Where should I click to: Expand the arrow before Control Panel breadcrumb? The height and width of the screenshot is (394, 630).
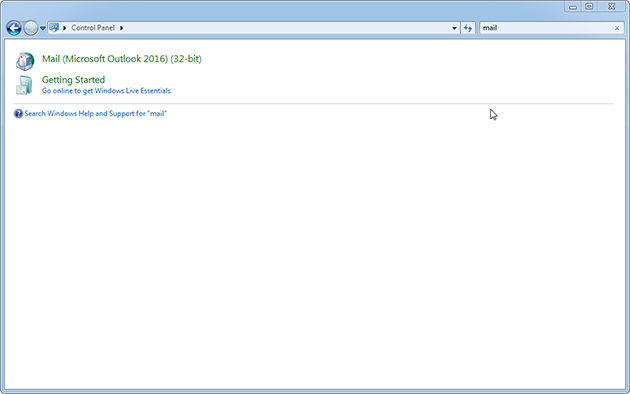64,28
